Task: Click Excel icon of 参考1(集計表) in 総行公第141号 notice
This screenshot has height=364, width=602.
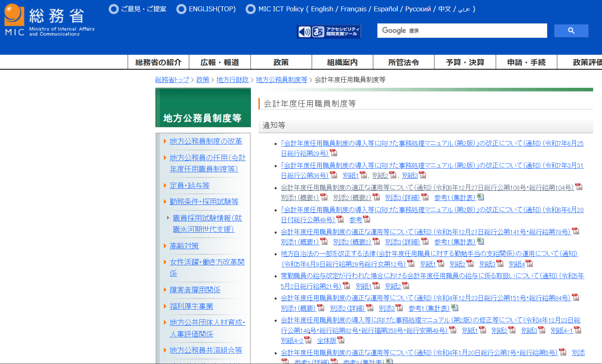Action: pyautogui.click(x=480, y=241)
